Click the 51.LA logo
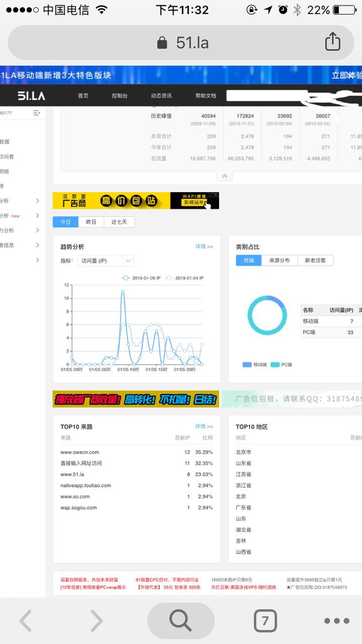362x644 pixels. coord(31,96)
